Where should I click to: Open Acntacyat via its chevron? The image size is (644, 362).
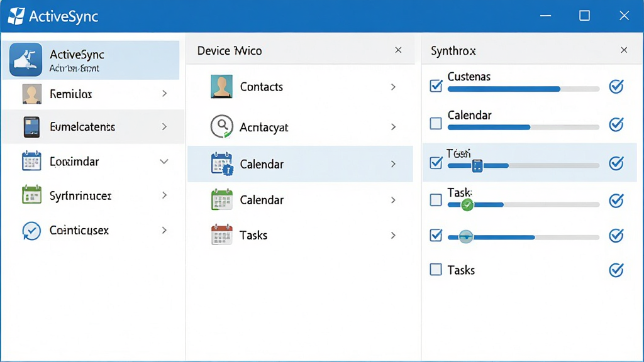[x=393, y=127]
